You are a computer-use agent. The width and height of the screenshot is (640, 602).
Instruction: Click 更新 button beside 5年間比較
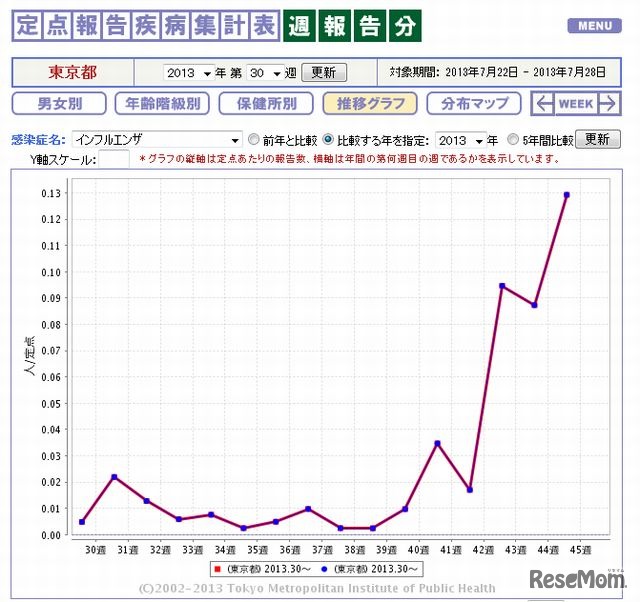coord(598,140)
